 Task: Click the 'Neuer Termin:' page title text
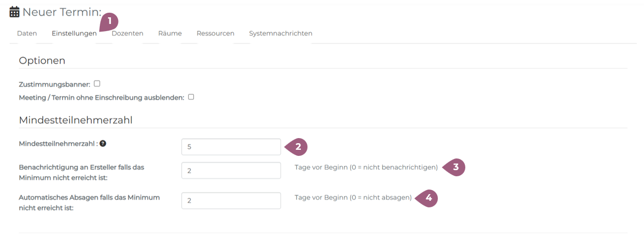62,12
